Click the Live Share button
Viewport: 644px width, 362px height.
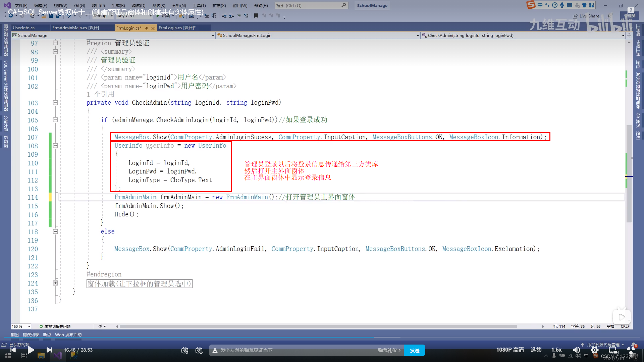pos(586,16)
